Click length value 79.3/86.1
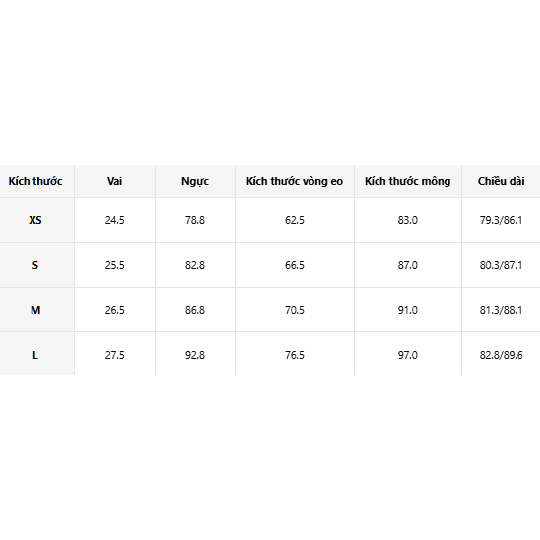 [501, 220]
